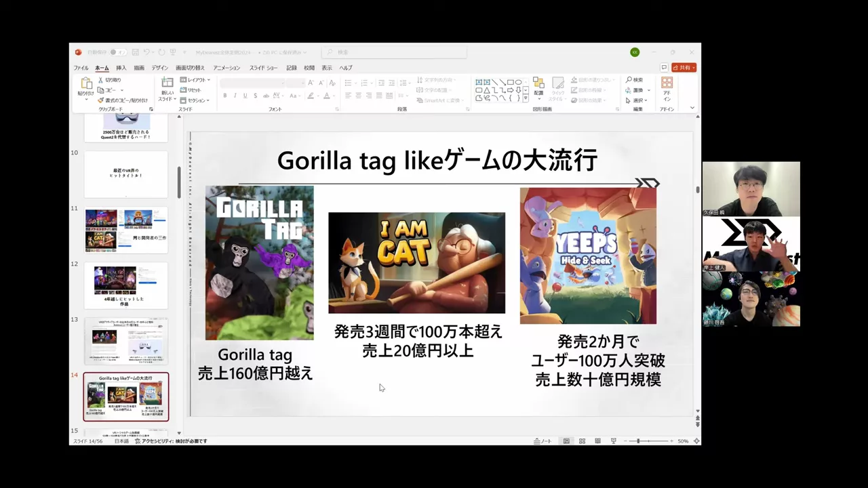Open the File (ファイル) menu
This screenshot has width=868, height=488.
click(x=81, y=68)
